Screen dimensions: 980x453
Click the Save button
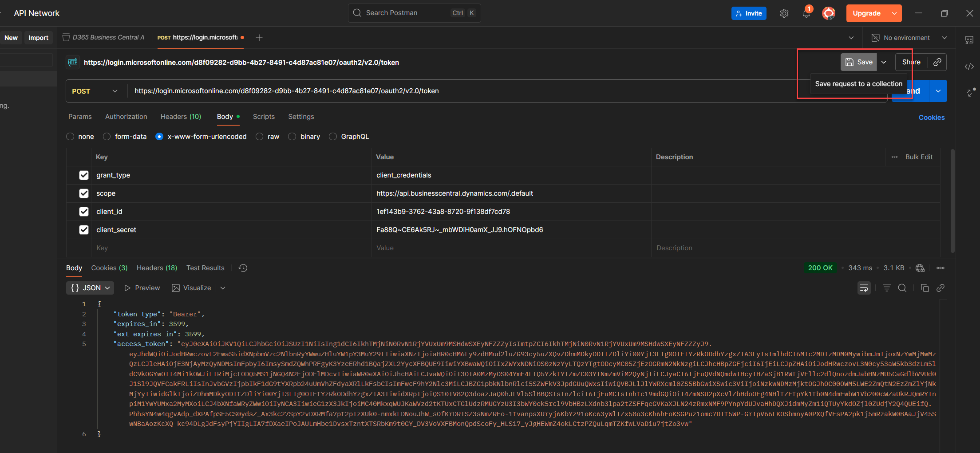coord(859,62)
